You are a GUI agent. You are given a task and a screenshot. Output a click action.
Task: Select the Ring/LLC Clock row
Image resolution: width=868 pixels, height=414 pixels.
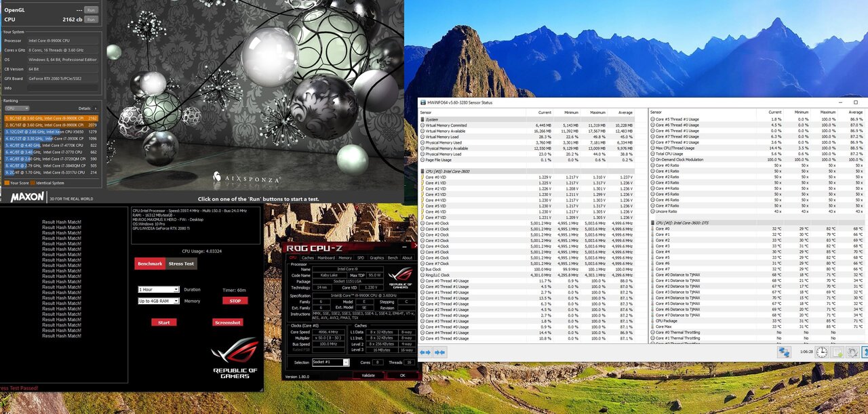click(527, 274)
